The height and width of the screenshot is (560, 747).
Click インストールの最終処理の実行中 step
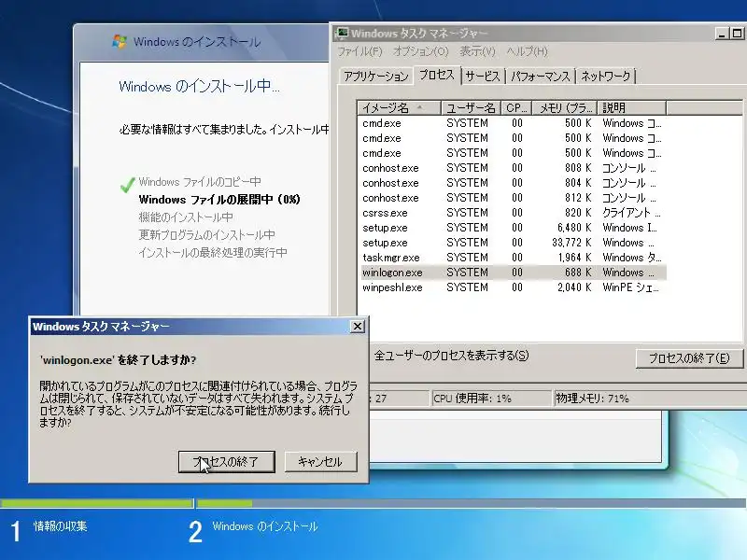click(x=213, y=252)
